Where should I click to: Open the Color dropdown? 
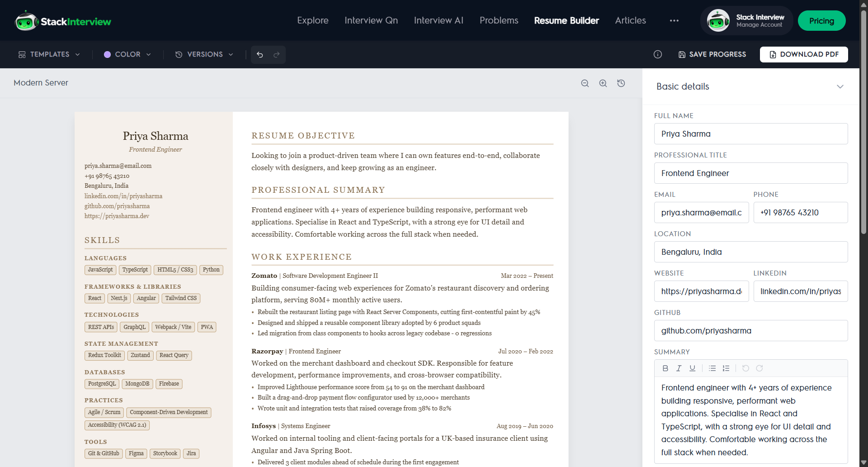click(x=127, y=54)
